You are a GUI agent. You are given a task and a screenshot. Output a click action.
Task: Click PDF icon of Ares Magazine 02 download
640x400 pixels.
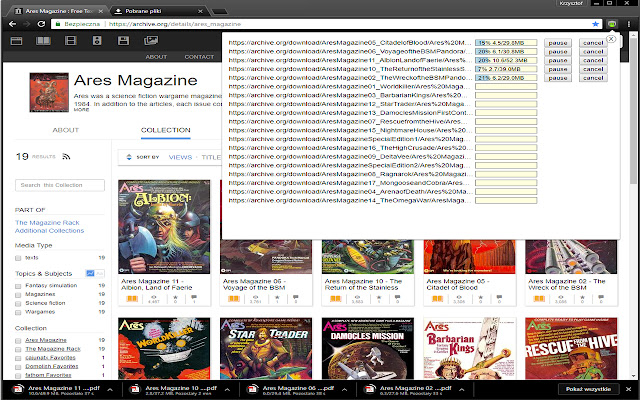pyautogui.click(x=370, y=390)
